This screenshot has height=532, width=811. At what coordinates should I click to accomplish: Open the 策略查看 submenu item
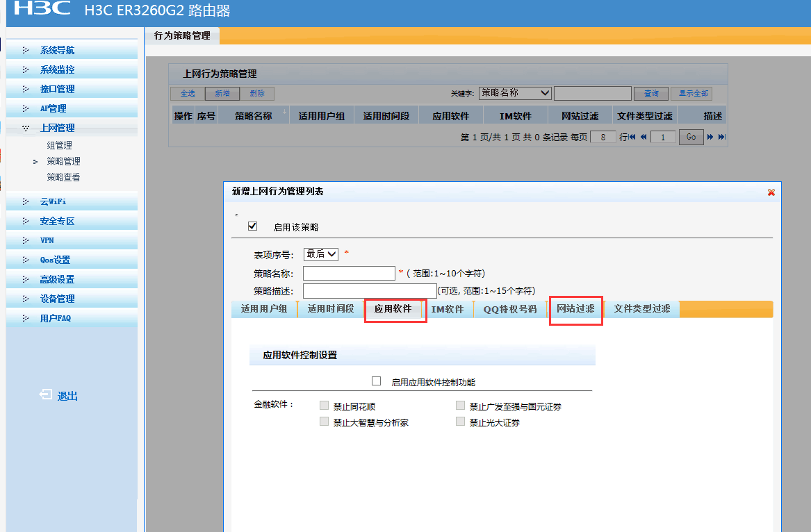64,177
